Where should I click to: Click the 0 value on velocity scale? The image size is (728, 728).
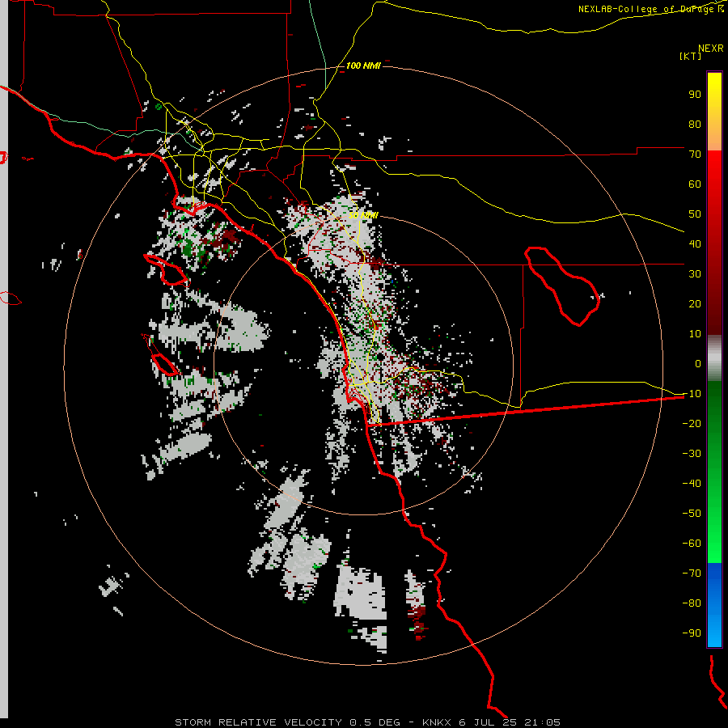tap(698, 363)
